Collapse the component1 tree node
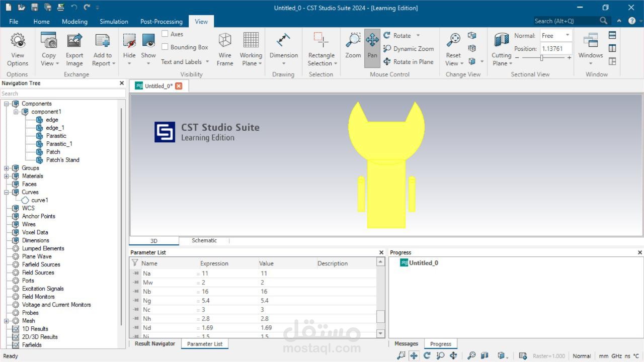The image size is (644, 362). tap(16, 112)
